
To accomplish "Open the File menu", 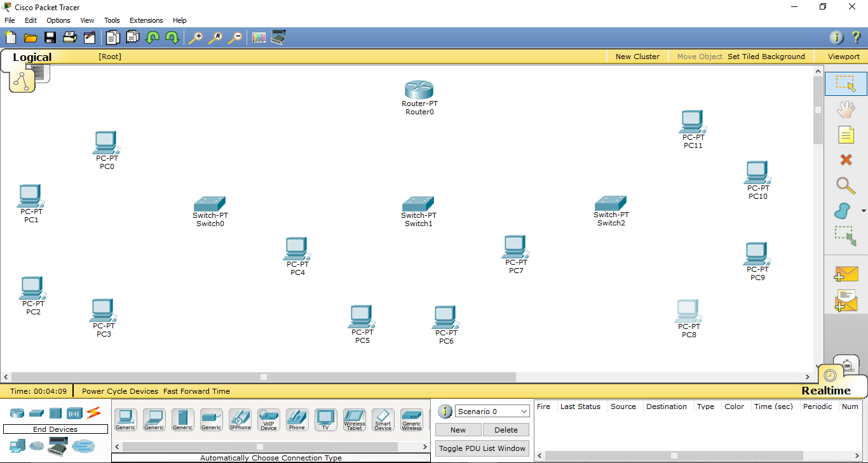I will coord(10,20).
